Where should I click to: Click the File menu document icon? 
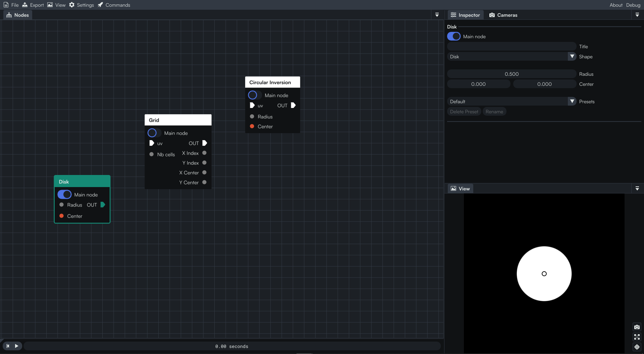pos(6,5)
